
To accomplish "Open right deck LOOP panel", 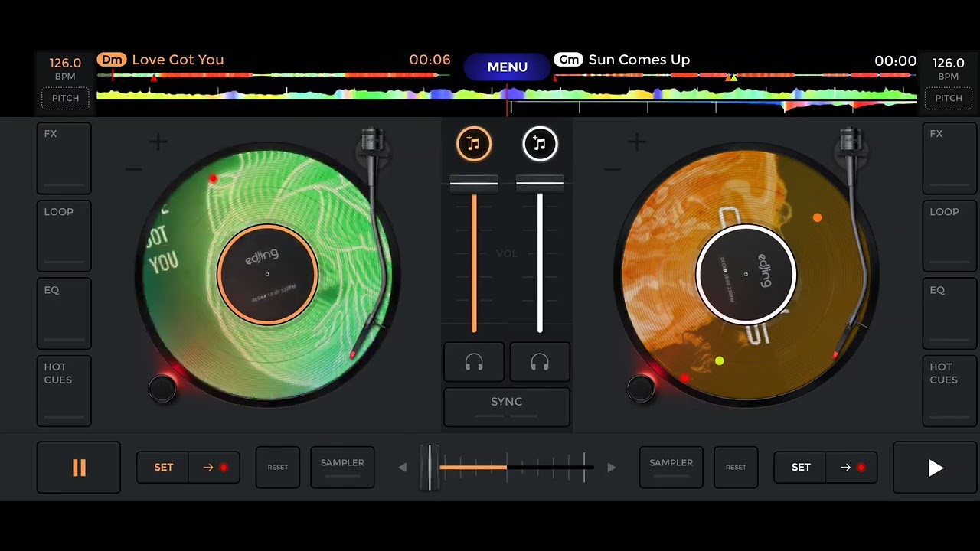I will tap(949, 236).
